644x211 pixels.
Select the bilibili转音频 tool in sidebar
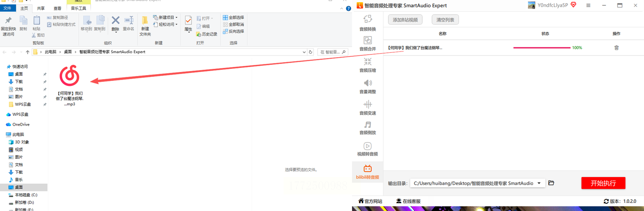point(368,172)
